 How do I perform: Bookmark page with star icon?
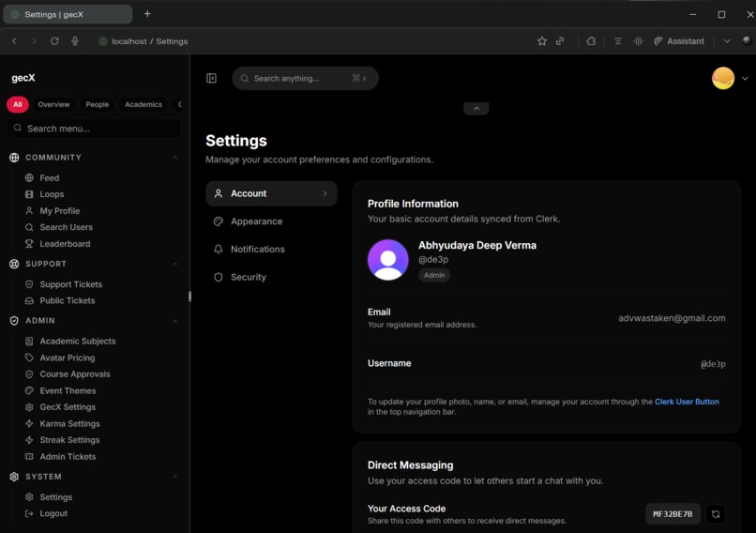point(542,41)
